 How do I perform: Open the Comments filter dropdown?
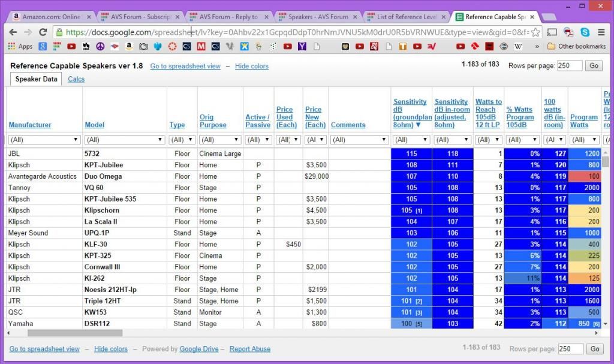click(x=360, y=140)
